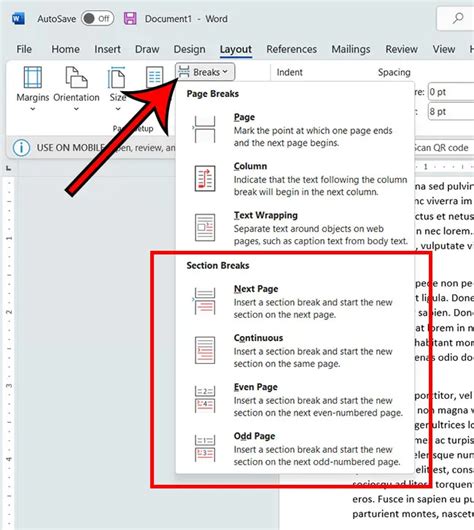The width and height of the screenshot is (474, 530).
Task: Click the Word application logo icon
Action: tap(18, 19)
